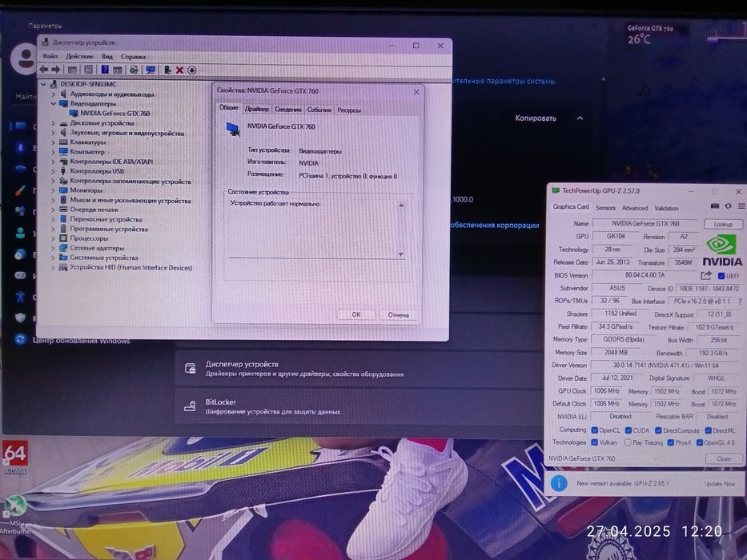747x560 pixels.
Task: Switch to the Advanced tab in GPU-Z
Action: [635, 208]
